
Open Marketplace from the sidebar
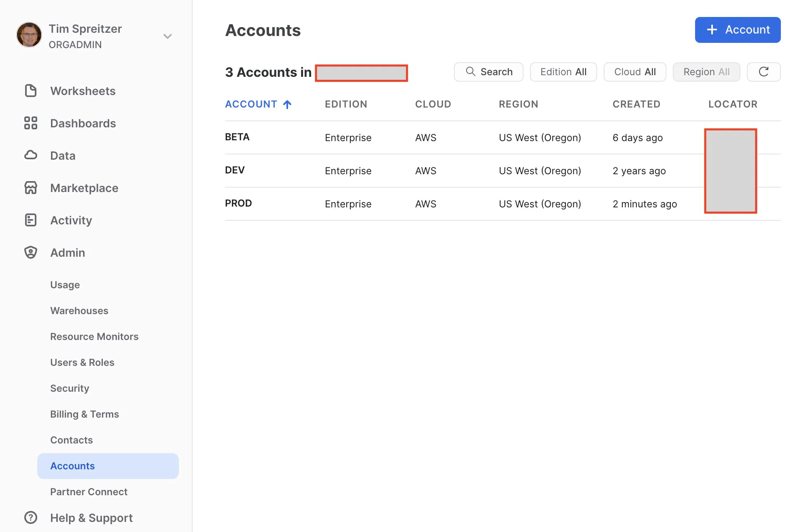(x=84, y=188)
